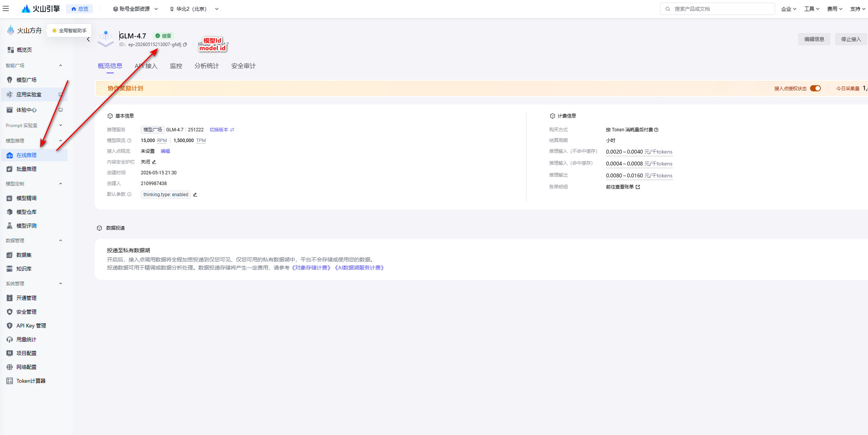Collapse the sidebar with the chevron
Viewport: 868px width, 435px height.
point(88,39)
